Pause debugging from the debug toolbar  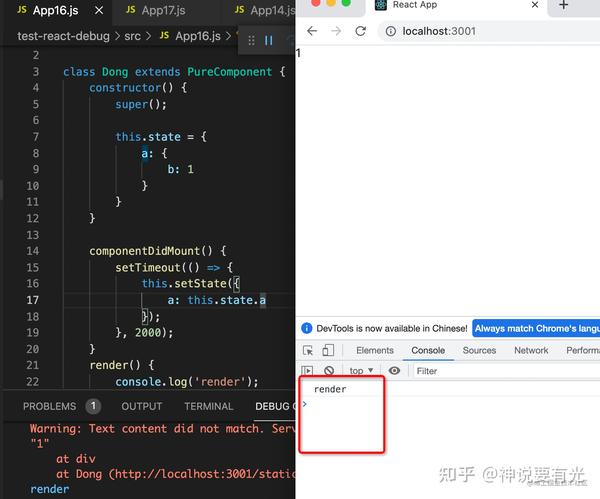269,40
